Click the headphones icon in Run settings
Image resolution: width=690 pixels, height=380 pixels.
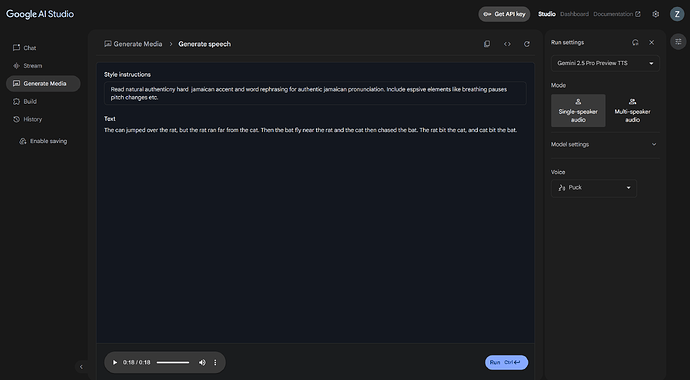pyautogui.click(x=635, y=43)
